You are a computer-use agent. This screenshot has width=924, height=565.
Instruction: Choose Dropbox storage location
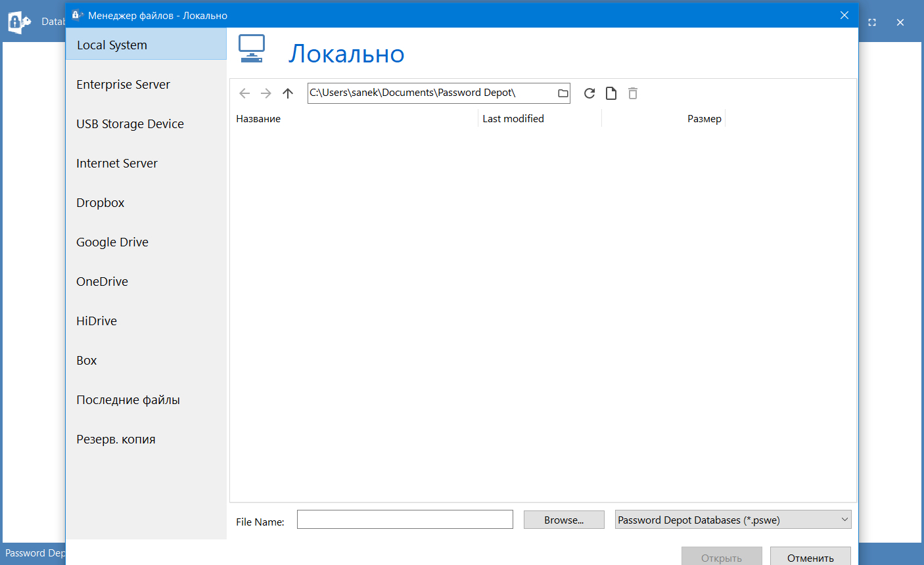tap(101, 203)
